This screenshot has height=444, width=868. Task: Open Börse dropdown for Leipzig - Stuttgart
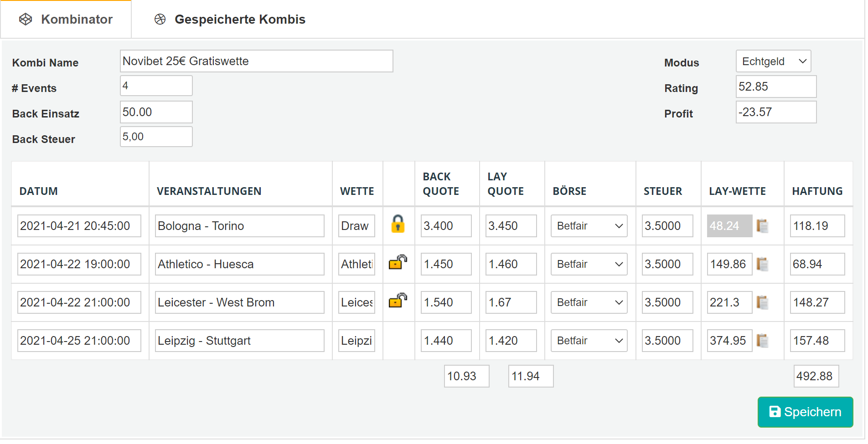pyautogui.click(x=589, y=341)
